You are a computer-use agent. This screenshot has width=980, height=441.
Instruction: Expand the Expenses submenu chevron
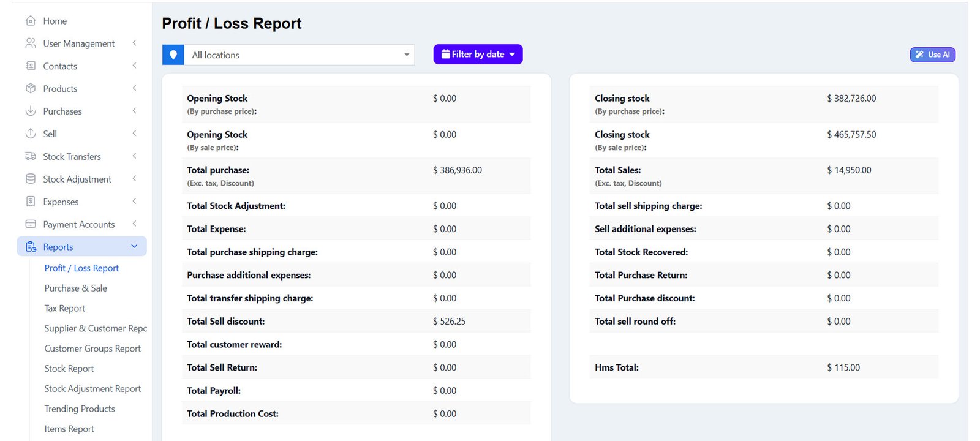134,202
